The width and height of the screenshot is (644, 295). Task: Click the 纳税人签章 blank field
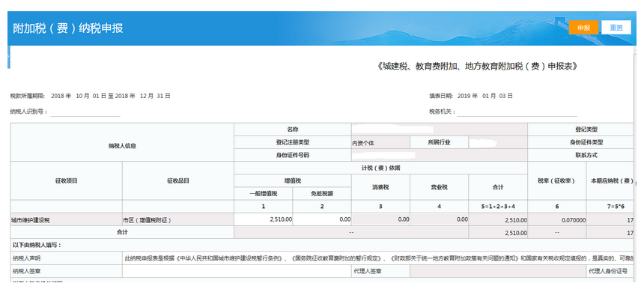coord(237,271)
